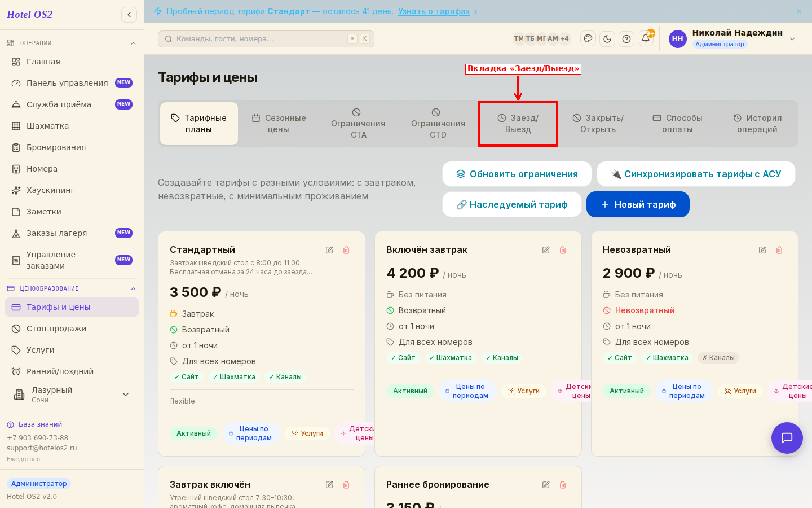Open the Ограничения CTD tab
This screenshot has width=812, height=508.
(x=438, y=124)
